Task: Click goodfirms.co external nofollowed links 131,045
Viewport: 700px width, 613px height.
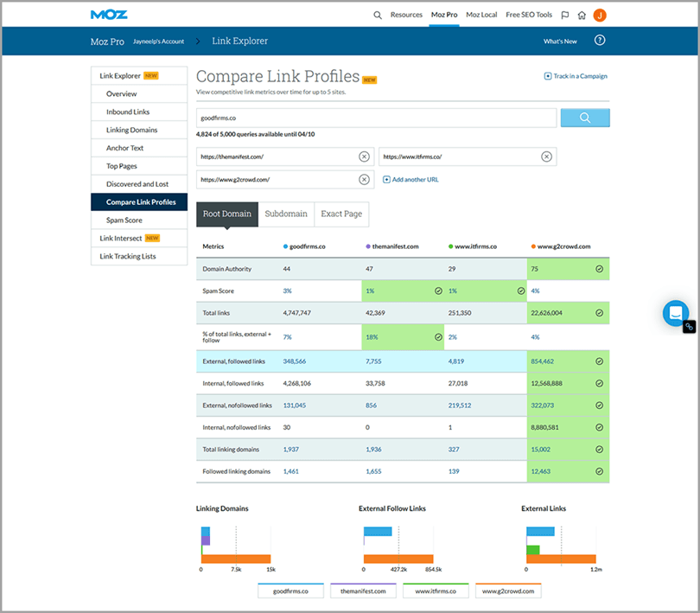Action: click(294, 405)
